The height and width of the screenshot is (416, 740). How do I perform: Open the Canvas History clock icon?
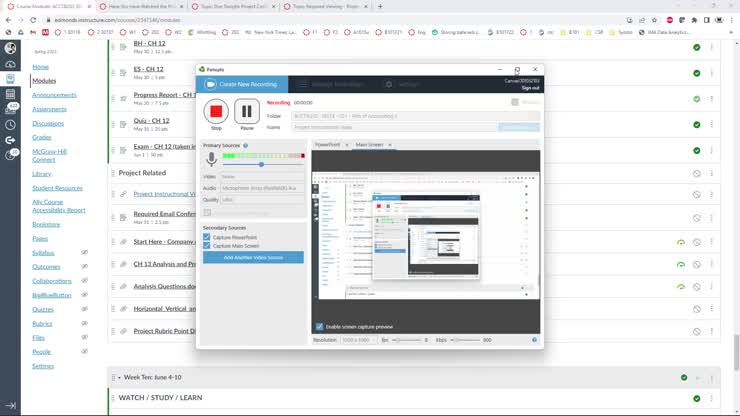pos(10,125)
